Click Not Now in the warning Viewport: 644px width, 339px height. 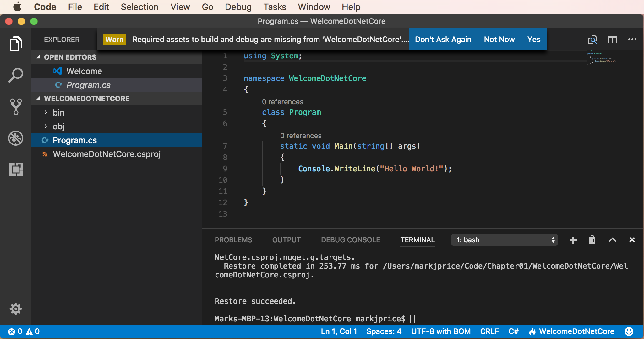[x=499, y=40]
